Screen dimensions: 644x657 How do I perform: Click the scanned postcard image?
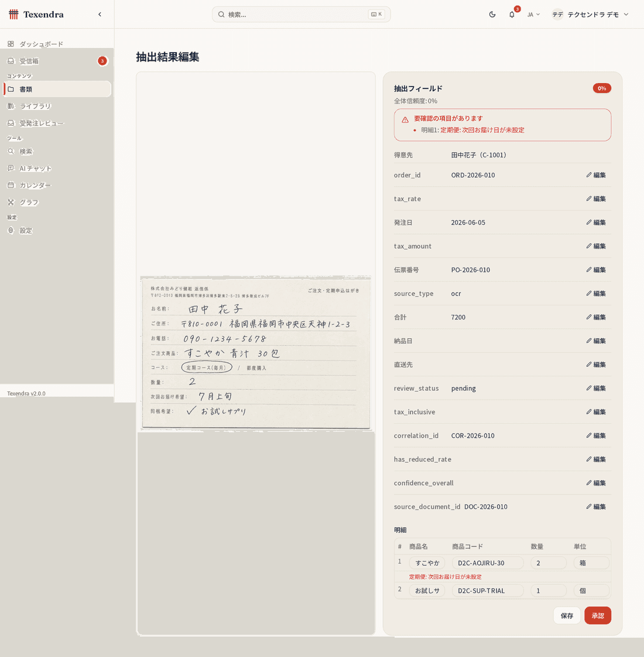coord(256,353)
